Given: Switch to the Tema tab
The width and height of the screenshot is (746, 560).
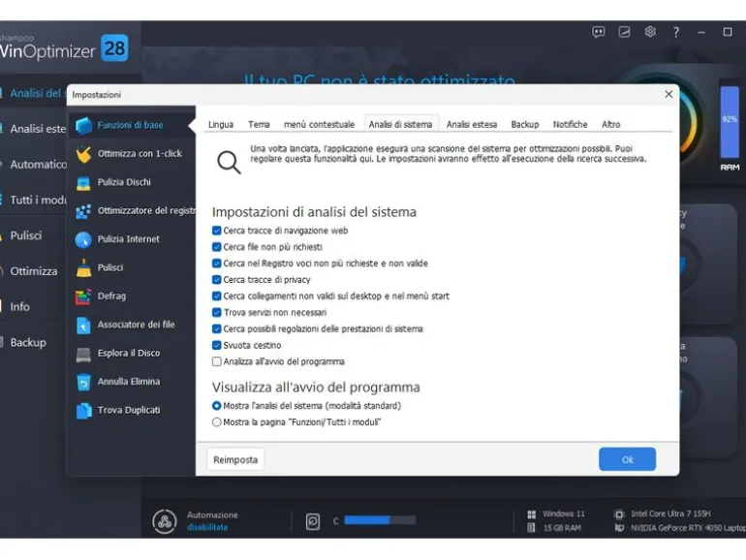Looking at the screenshot, I should tap(259, 125).
